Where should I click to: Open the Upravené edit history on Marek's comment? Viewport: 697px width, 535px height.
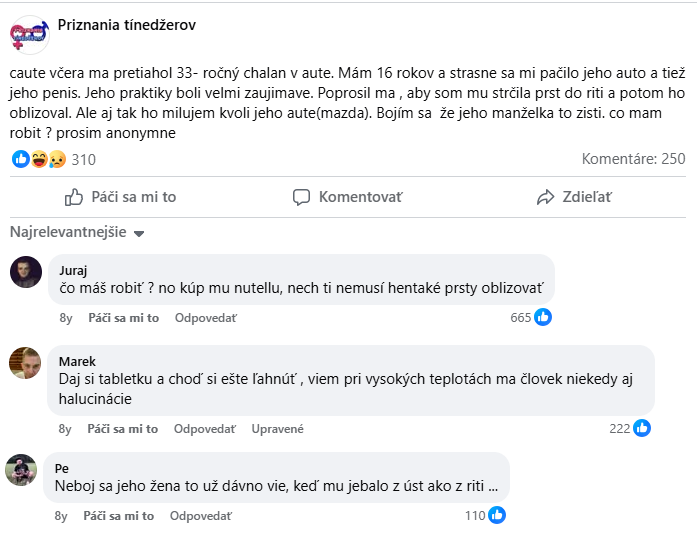tap(277, 429)
